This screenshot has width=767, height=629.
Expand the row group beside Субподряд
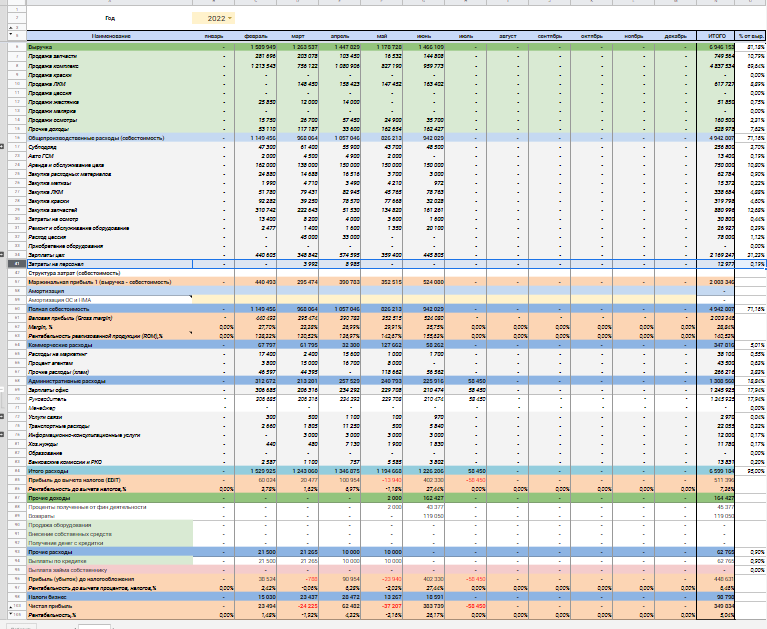point(2,146)
